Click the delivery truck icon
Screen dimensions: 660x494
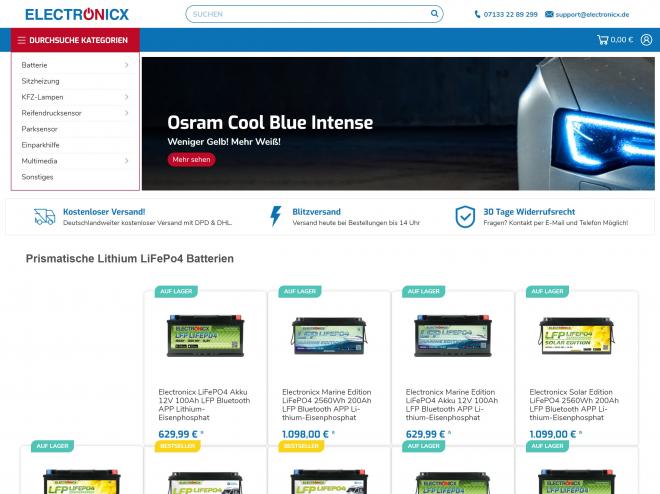click(45, 217)
